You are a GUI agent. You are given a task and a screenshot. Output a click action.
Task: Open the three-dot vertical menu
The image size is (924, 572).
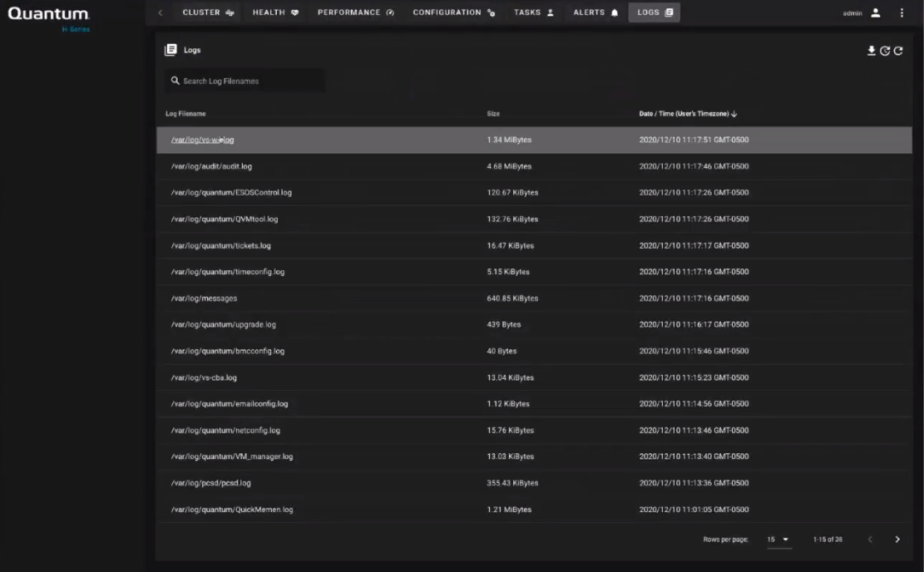pos(902,12)
